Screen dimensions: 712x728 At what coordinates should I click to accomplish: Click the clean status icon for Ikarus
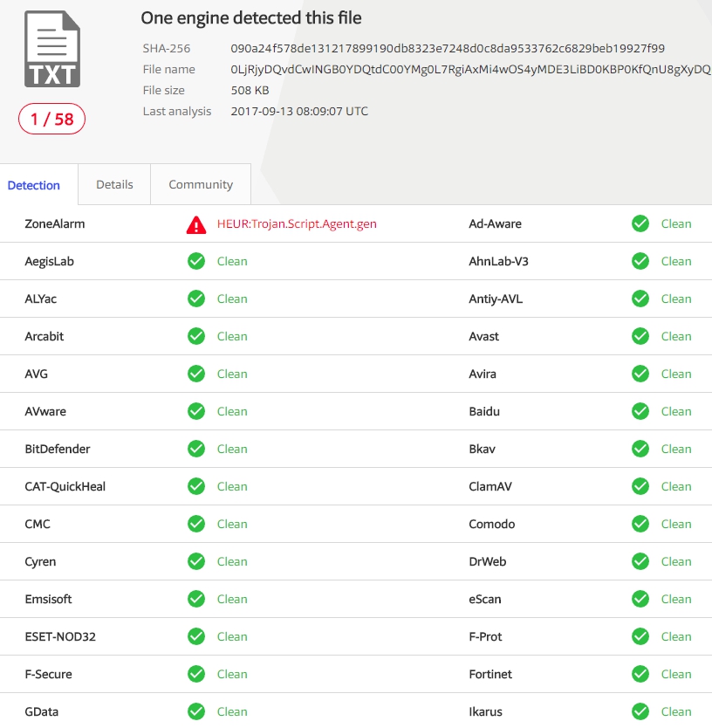click(640, 711)
